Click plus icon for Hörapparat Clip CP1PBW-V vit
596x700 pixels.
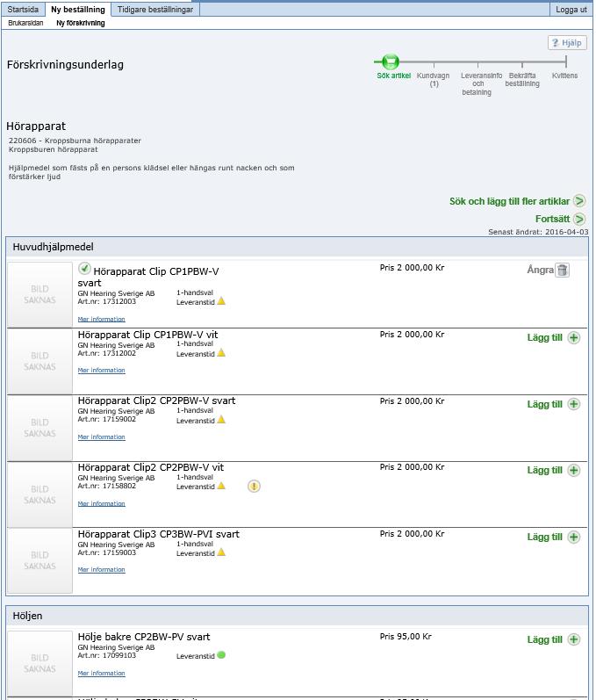(574, 338)
